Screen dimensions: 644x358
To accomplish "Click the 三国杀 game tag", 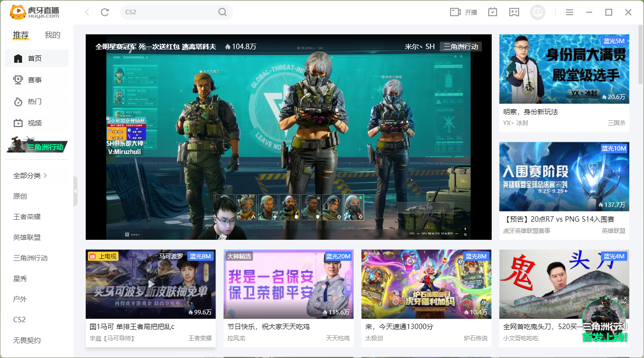I will point(617,123).
